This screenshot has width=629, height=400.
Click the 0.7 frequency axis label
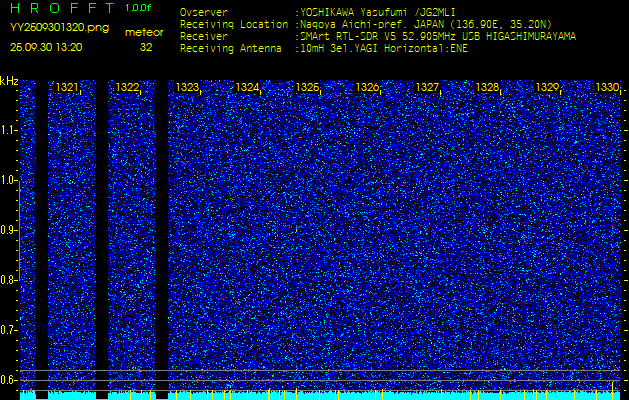(x=8, y=330)
